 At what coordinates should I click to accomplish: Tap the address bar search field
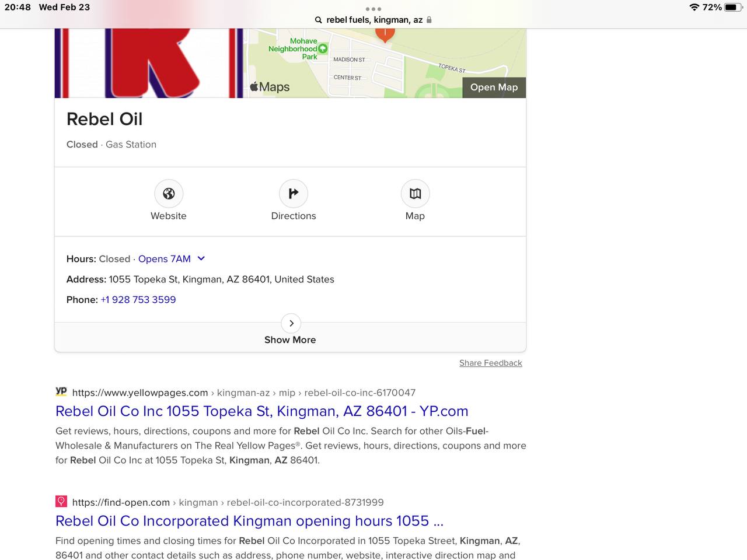(373, 20)
